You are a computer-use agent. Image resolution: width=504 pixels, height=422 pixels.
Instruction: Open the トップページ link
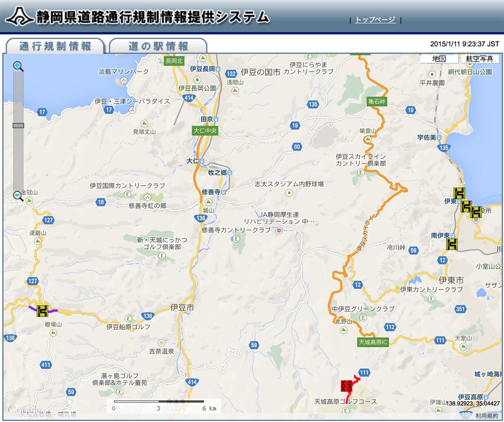pos(375,20)
